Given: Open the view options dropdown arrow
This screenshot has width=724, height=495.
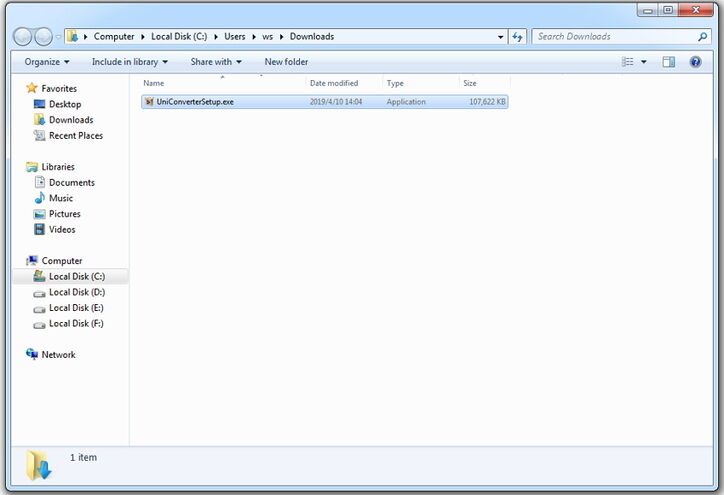Looking at the screenshot, I should pos(644,62).
